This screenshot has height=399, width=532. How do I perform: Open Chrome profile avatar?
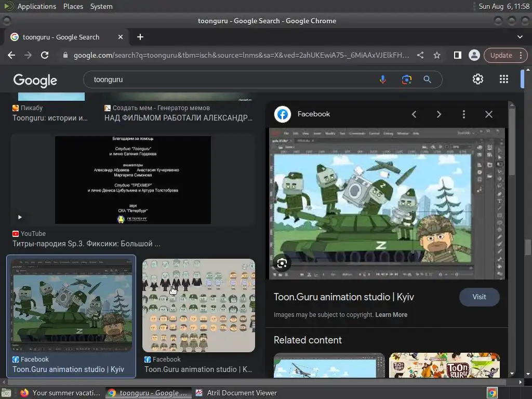pyautogui.click(x=474, y=55)
